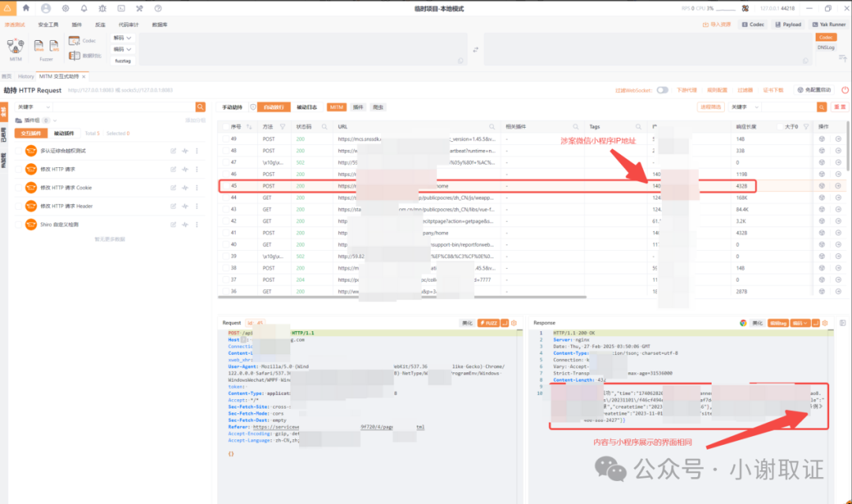Expand the 插件组 group dropdown

click(x=55, y=121)
